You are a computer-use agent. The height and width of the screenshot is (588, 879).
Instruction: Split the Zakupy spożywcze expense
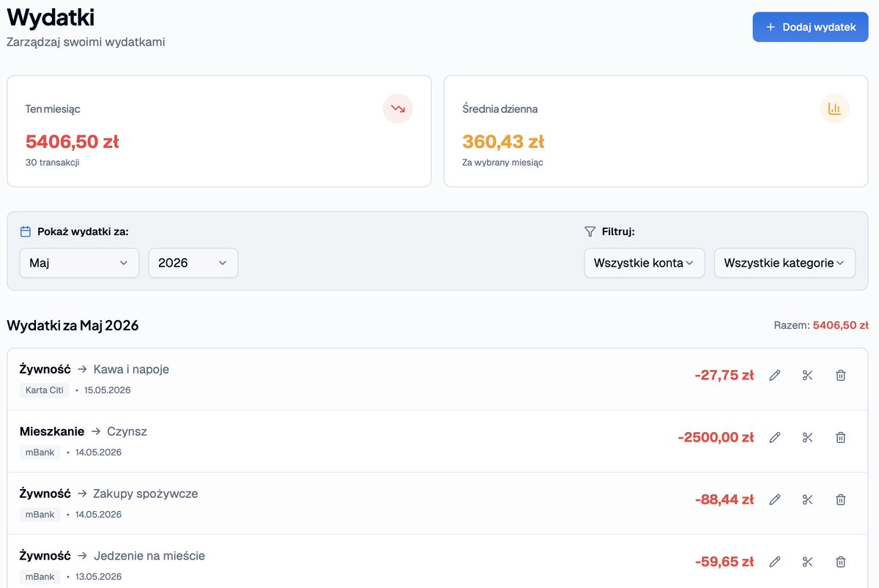pos(808,499)
